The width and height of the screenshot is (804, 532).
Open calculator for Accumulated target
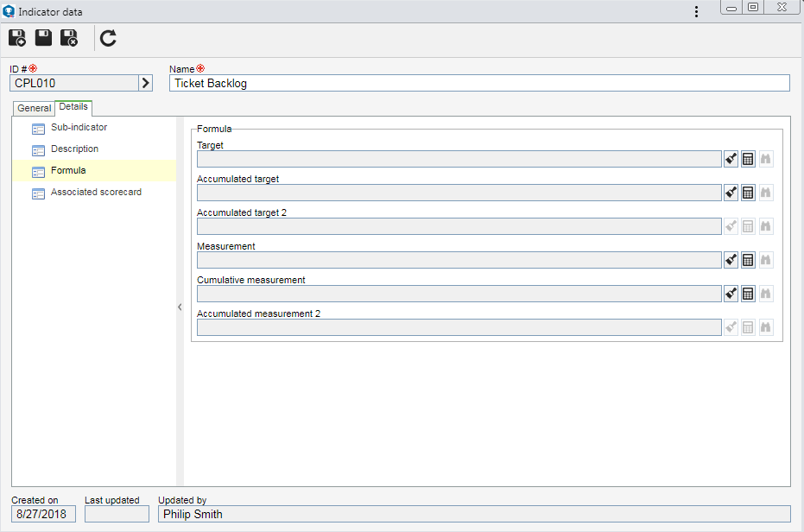click(x=748, y=193)
